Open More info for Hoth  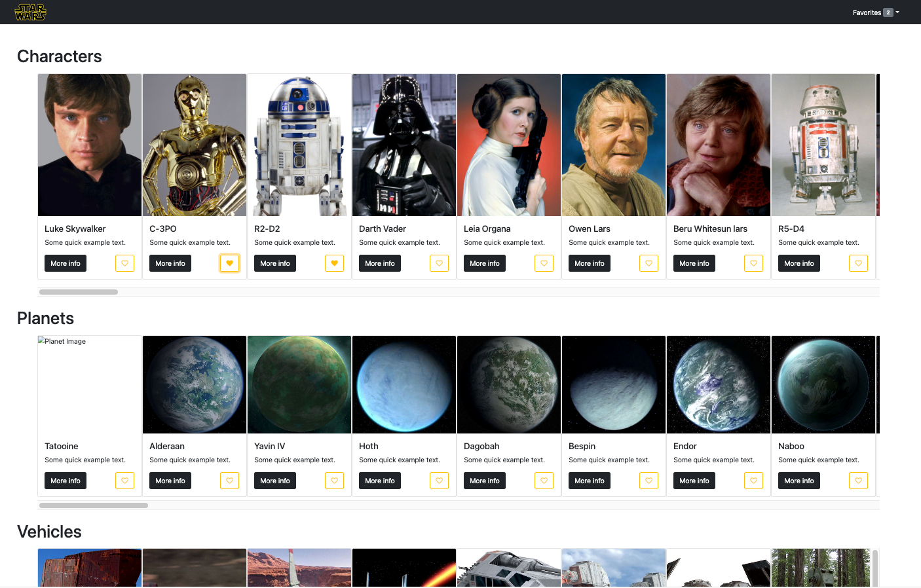tap(380, 481)
